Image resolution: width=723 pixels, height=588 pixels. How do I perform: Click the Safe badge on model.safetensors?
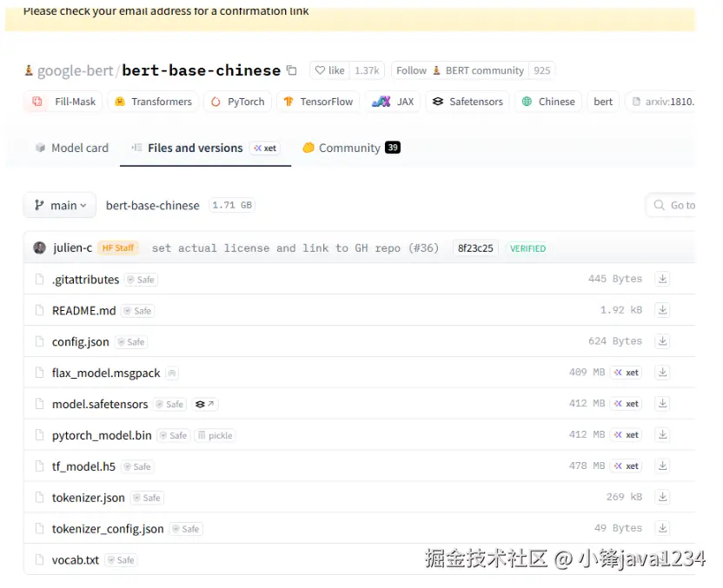[x=170, y=404]
